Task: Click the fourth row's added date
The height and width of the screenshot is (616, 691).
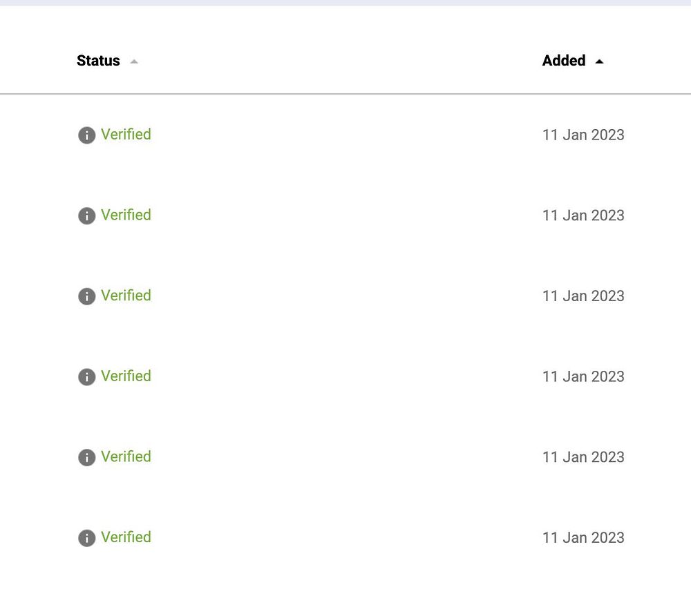Action: pyautogui.click(x=583, y=377)
